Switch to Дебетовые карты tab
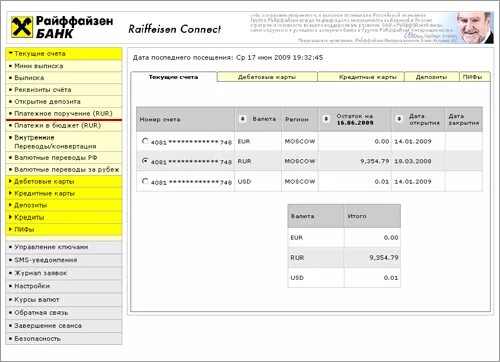This screenshot has height=362, width=500. point(267,77)
